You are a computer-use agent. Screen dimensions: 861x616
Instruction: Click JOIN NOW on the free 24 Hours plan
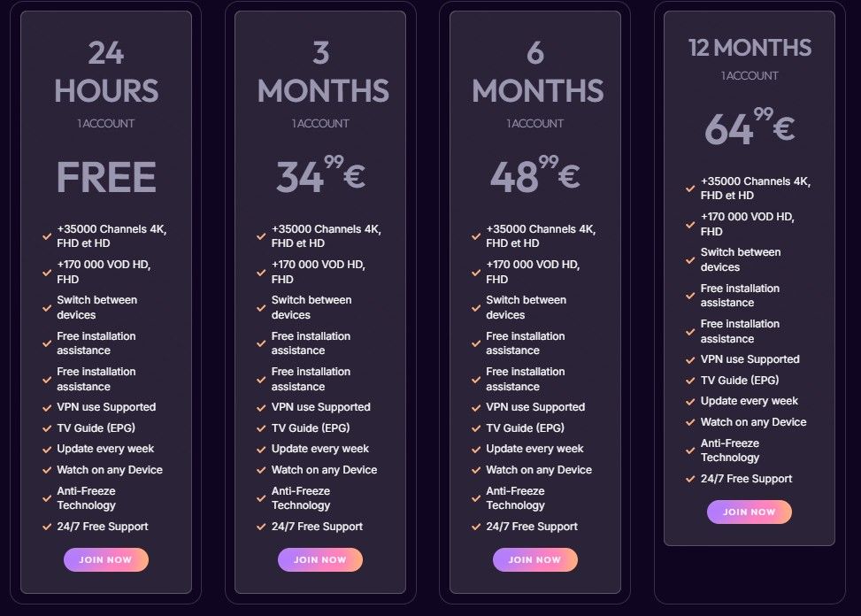click(106, 558)
